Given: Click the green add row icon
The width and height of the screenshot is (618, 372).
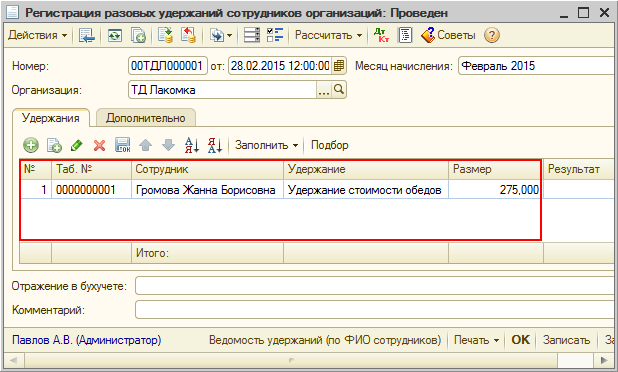Looking at the screenshot, I should coord(31,145).
